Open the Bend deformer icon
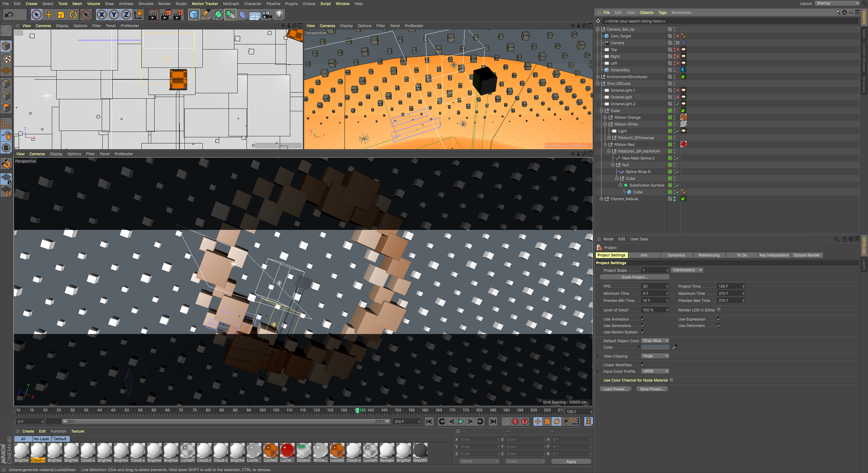Viewport: 868px width, 473px height. coord(243,14)
